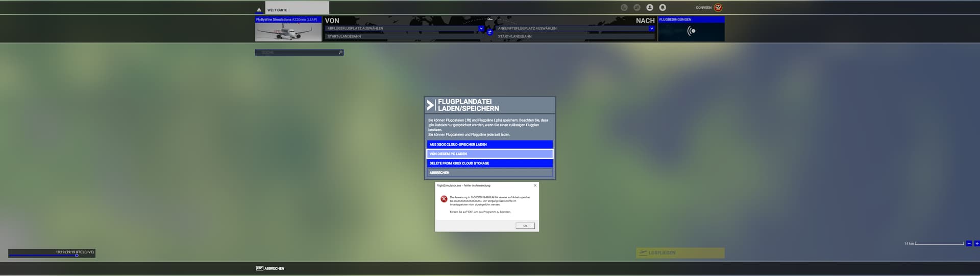
Task: Click the CONVEEN user avatar
Action: [x=718, y=8]
